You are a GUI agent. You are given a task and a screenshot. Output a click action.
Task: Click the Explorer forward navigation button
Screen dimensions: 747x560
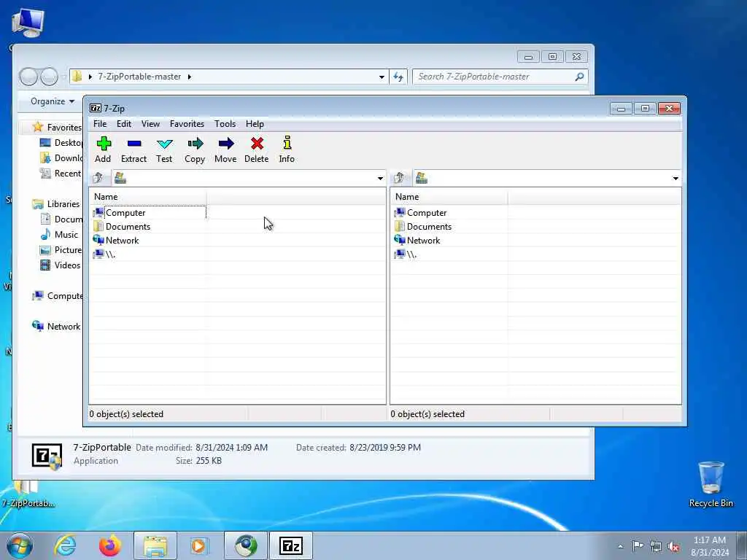click(x=49, y=77)
